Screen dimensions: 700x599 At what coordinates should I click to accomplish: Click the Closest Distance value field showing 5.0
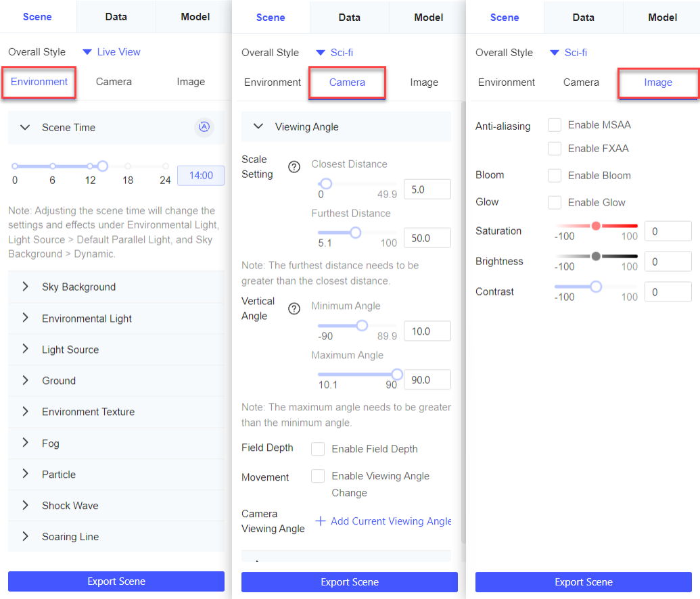(x=427, y=189)
